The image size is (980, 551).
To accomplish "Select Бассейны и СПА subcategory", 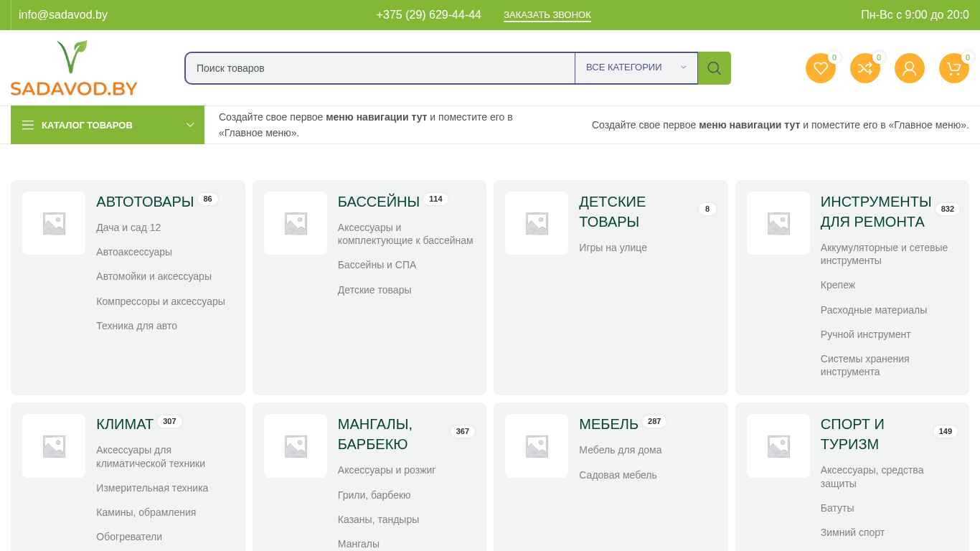I will click(x=377, y=265).
